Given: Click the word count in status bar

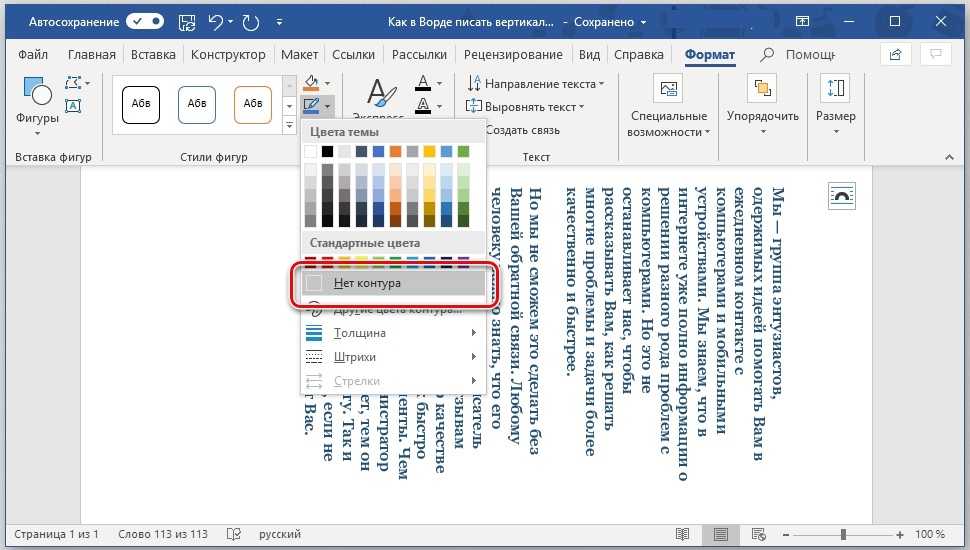Looking at the screenshot, I should point(162,534).
